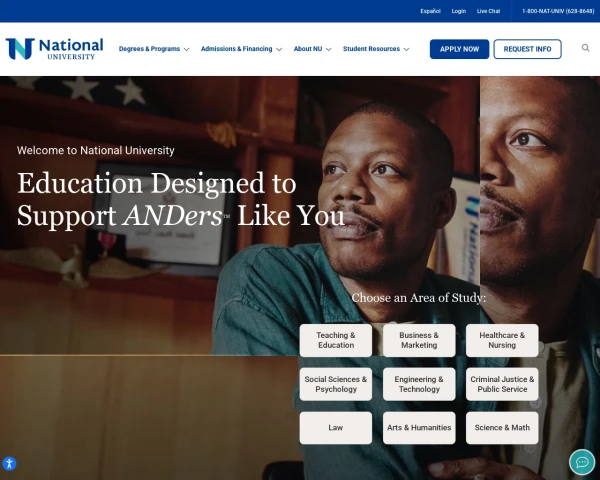
Task: Open the accessibility options icon
Action: [9, 464]
